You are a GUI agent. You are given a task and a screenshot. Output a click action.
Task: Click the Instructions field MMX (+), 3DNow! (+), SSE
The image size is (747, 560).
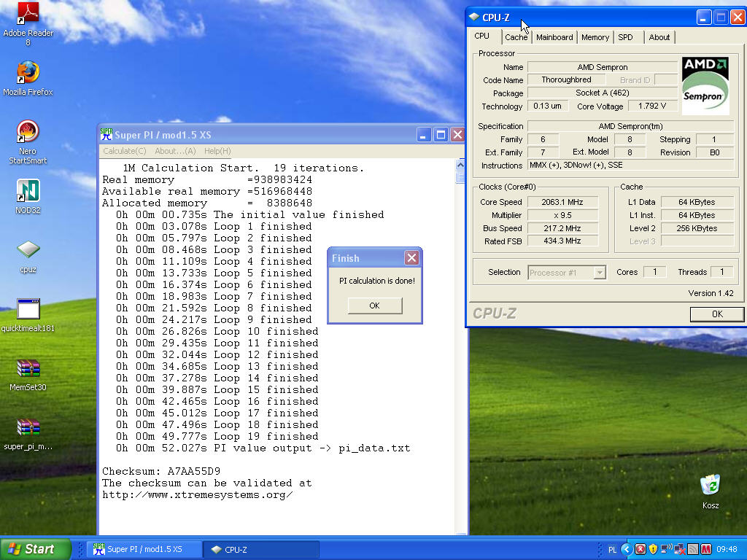tap(631, 166)
